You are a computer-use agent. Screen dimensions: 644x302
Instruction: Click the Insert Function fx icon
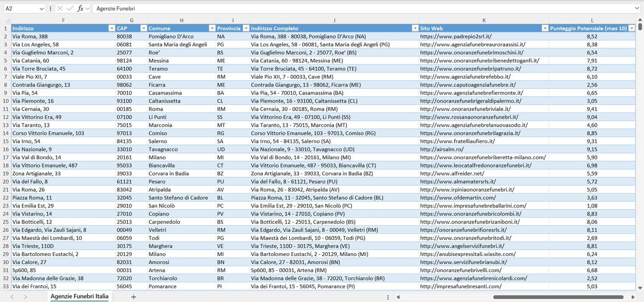point(80,8)
